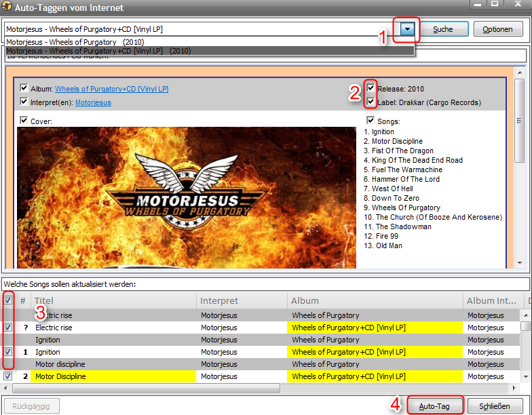Open the Motorjesus artist link
This screenshot has height=415, width=532.
click(x=93, y=102)
